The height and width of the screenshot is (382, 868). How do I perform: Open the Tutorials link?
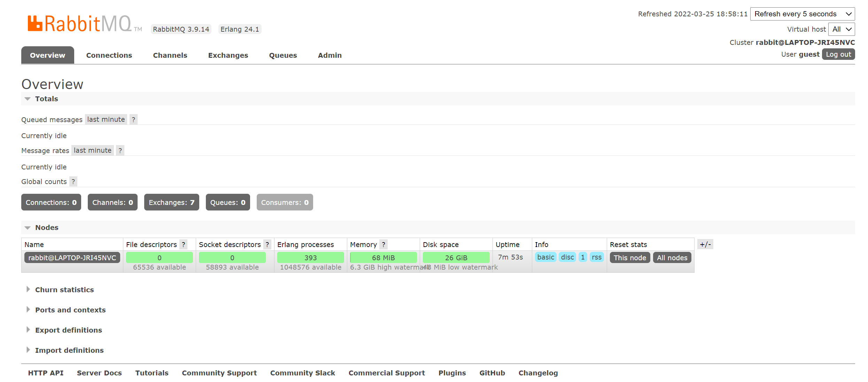tap(152, 373)
